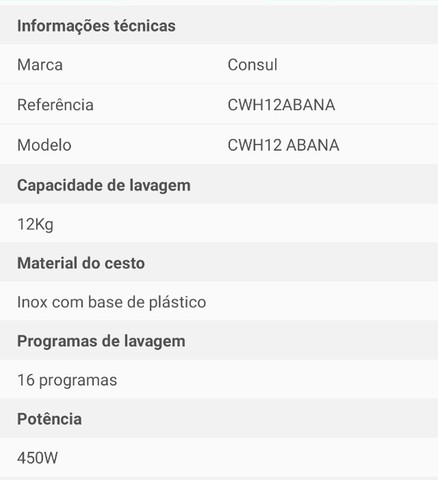
Task: Click the 12Kg row's empty area
Action: pos(245,224)
